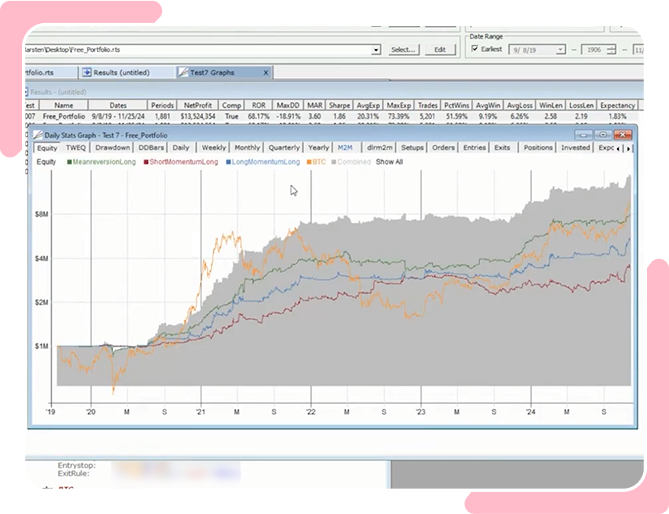Switch to the Daily tab

click(181, 148)
